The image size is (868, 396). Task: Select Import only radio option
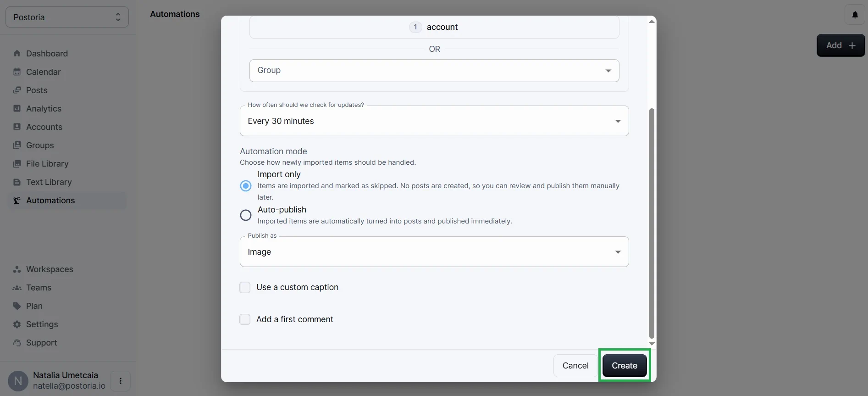246,186
